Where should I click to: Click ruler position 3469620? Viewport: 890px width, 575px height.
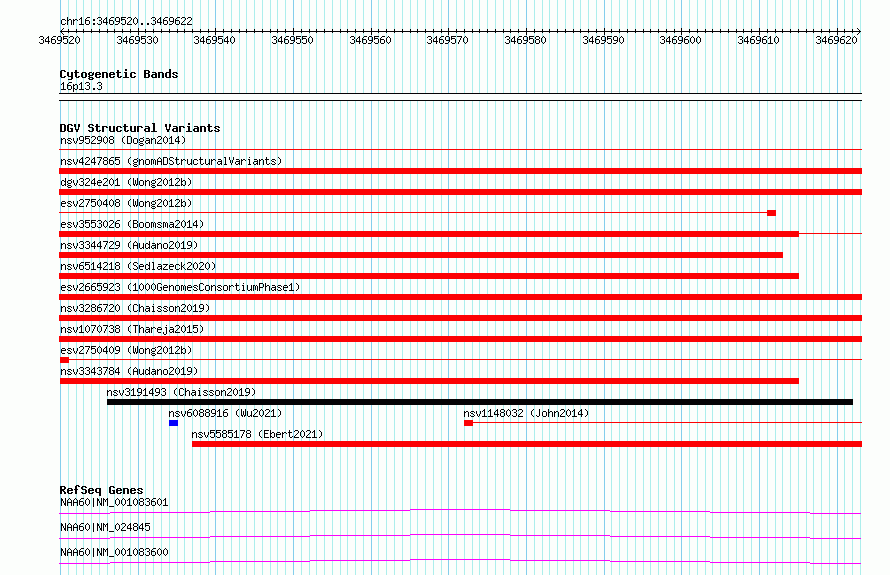coord(836,40)
